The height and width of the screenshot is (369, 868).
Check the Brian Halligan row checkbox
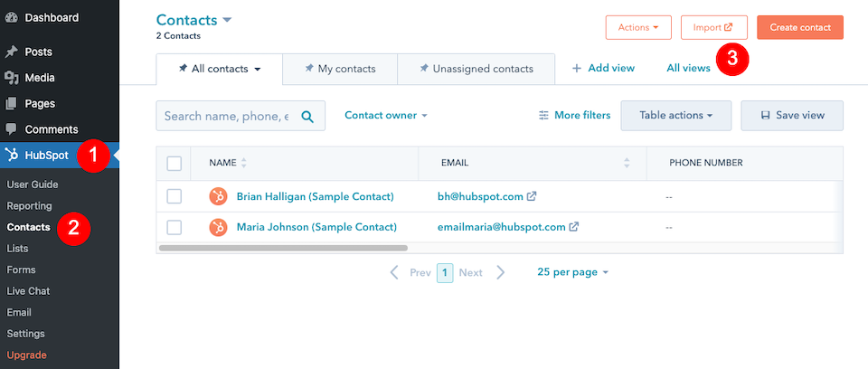coord(175,196)
